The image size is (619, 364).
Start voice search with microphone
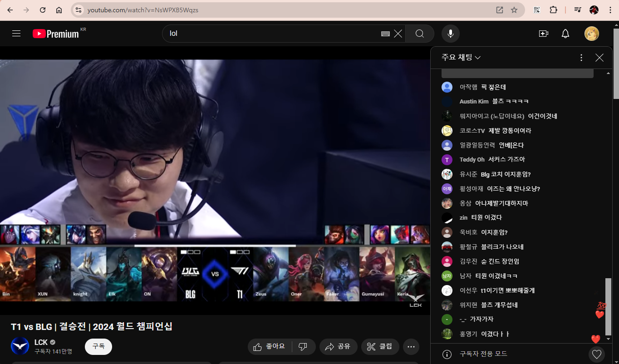point(451,34)
